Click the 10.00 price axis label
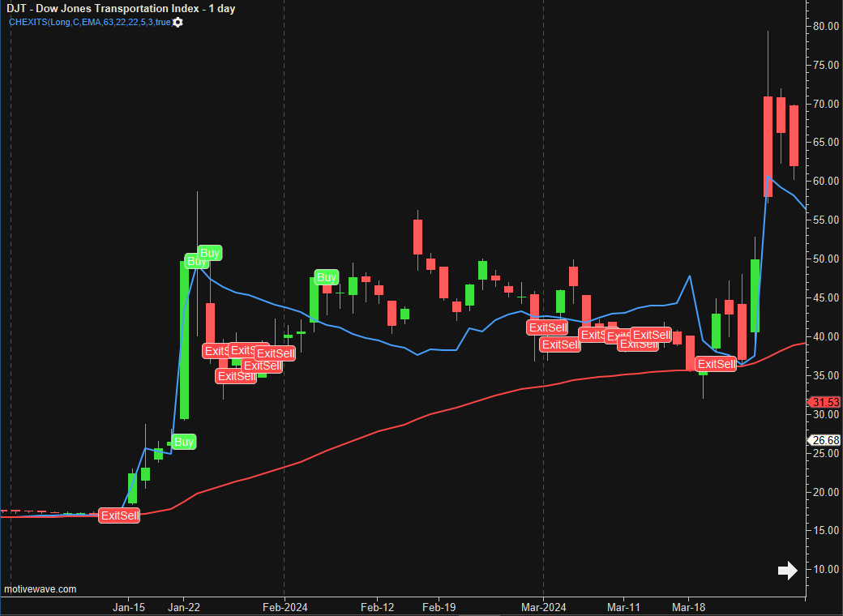 point(825,570)
